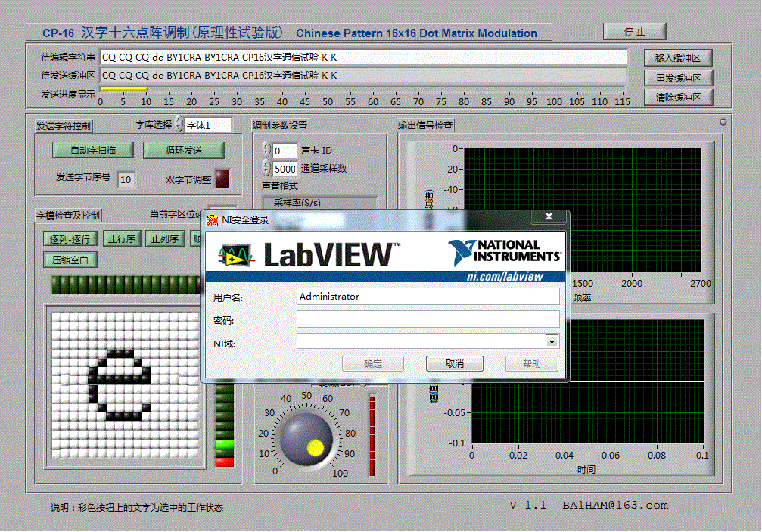The height and width of the screenshot is (532, 762).
Task: Click the round knob with yellow dot
Action: coord(306,440)
